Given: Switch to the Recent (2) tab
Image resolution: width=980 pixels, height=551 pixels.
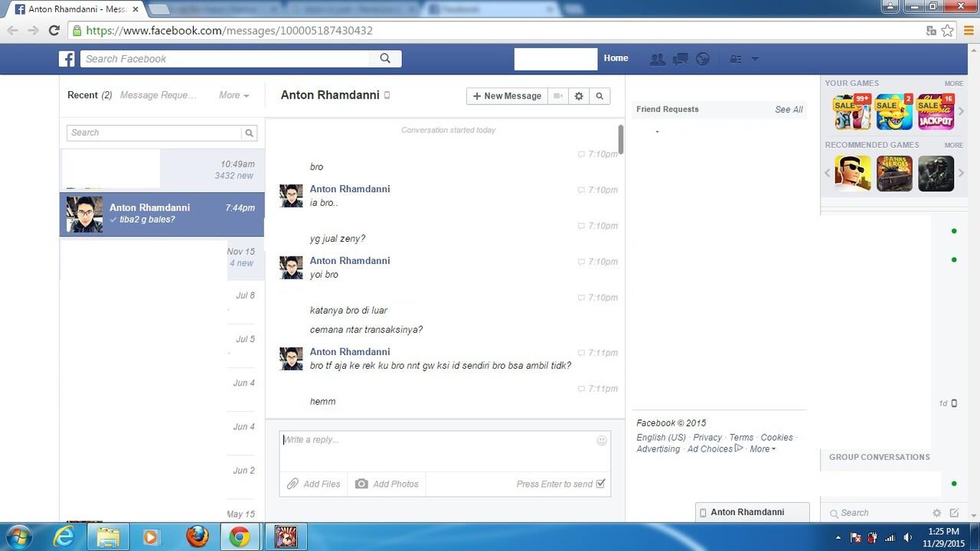Looking at the screenshot, I should point(90,96).
